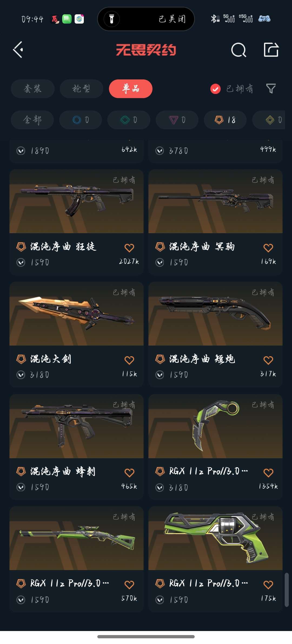Tap the back arrow icon
This screenshot has height=644, width=292.
[x=18, y=50]
